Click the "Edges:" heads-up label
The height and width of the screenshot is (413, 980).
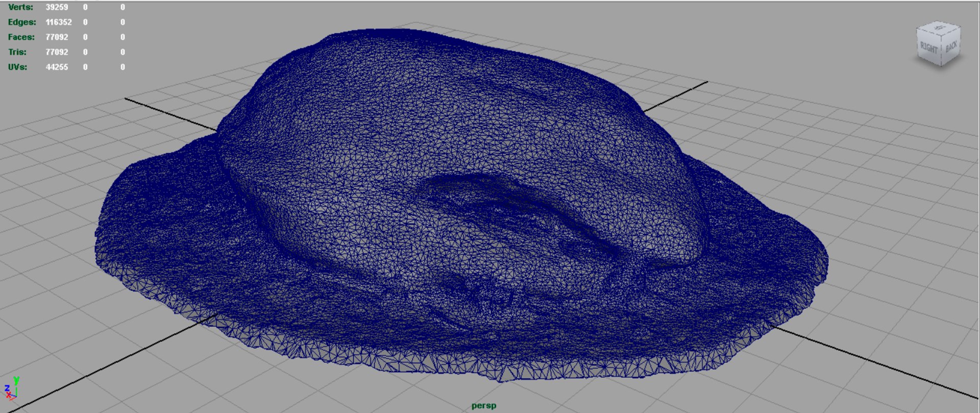[x=22, y=22]
